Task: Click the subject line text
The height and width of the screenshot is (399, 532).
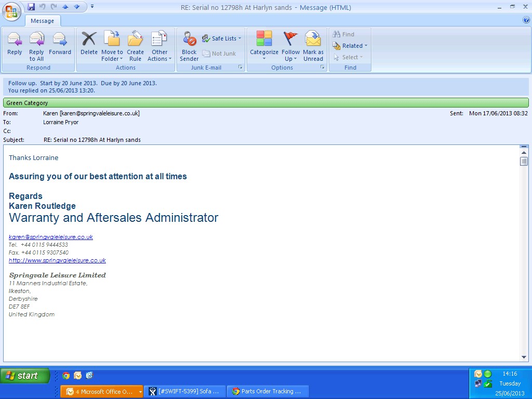Action: click(92, 140)
